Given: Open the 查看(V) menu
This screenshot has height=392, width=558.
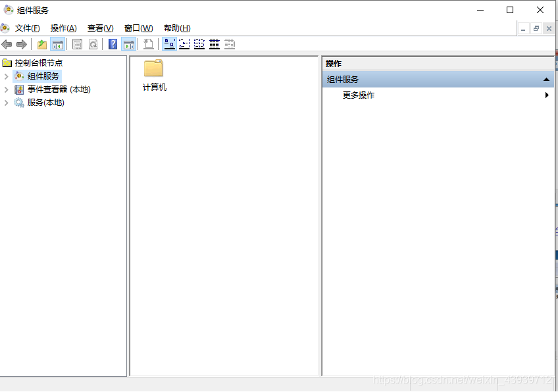Looking at the screenshot, I should (x=101, y=28).
